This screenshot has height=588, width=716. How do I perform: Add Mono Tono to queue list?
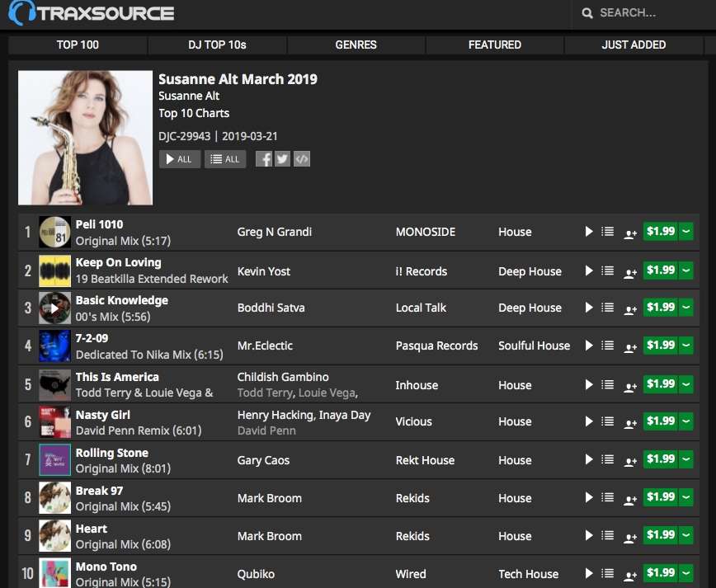click(x=607, y=573)
